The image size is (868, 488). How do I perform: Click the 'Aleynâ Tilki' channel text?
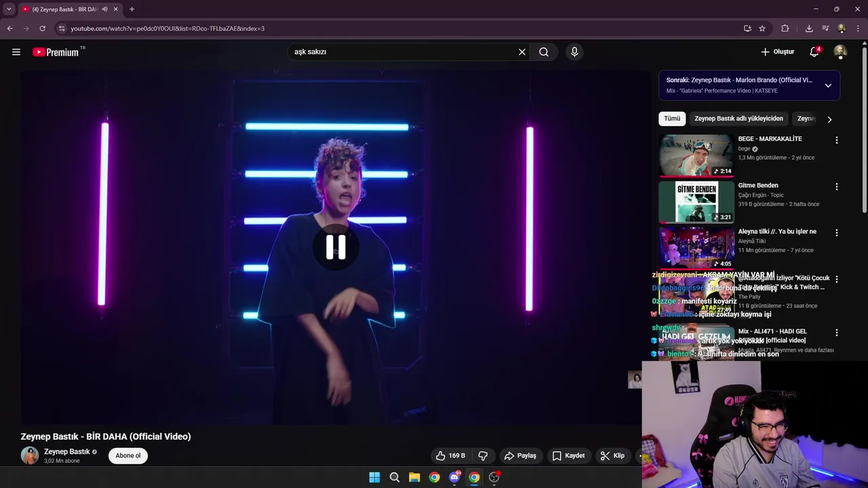tap(752, 241)
